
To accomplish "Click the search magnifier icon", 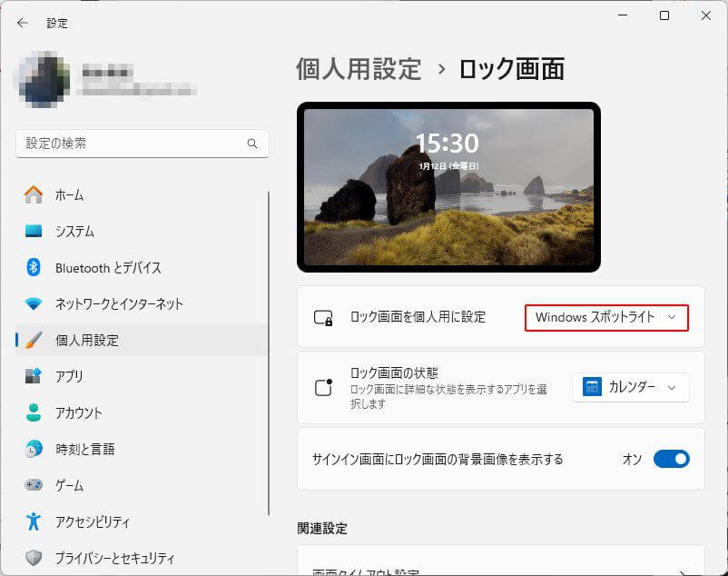I will [252, 144].
